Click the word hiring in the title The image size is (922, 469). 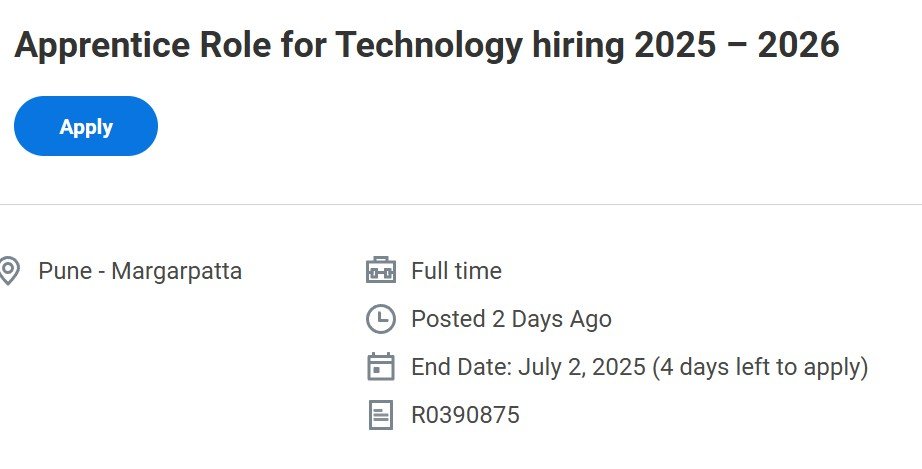point(578,45)
